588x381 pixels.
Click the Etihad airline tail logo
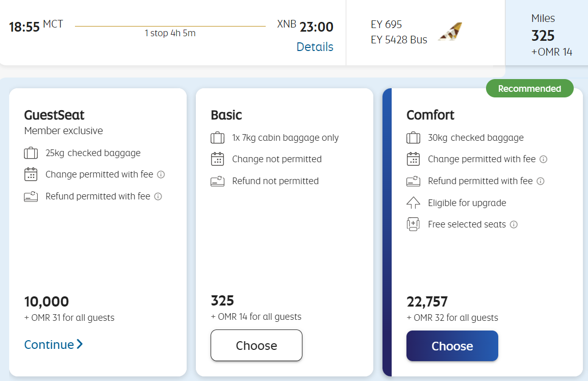(450, 32)
